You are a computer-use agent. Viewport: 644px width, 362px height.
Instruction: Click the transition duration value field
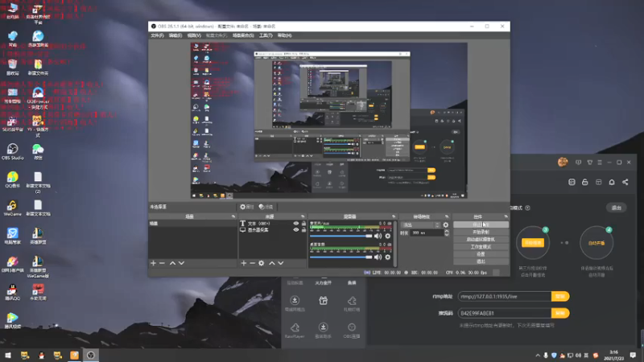[x=427, y=232]
